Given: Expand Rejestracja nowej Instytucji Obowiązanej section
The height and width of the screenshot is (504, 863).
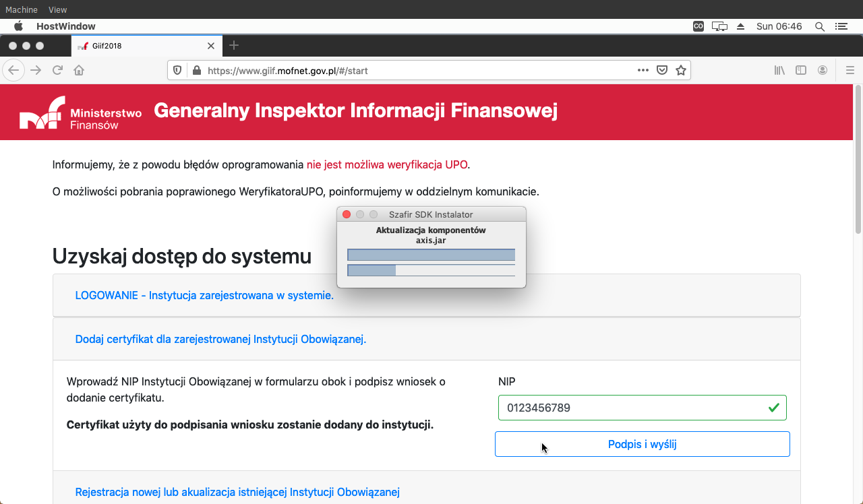Looking at the screenshot, I should click(237, 492).
